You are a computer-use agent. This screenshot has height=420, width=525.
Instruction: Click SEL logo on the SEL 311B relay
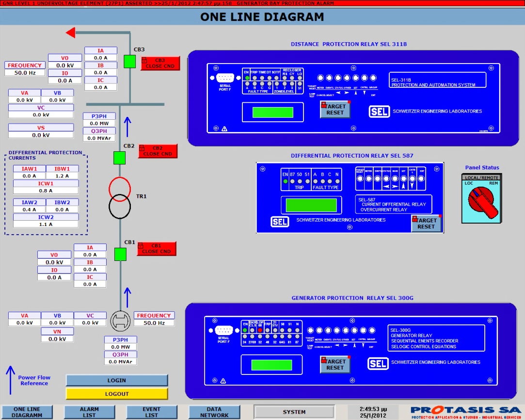[379, 112]
